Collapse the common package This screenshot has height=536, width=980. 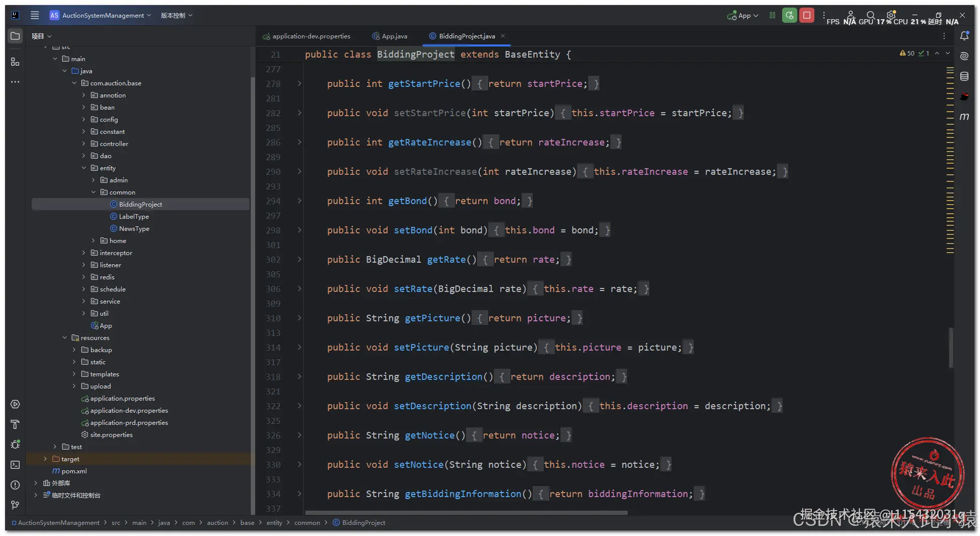tap(93, 192)
